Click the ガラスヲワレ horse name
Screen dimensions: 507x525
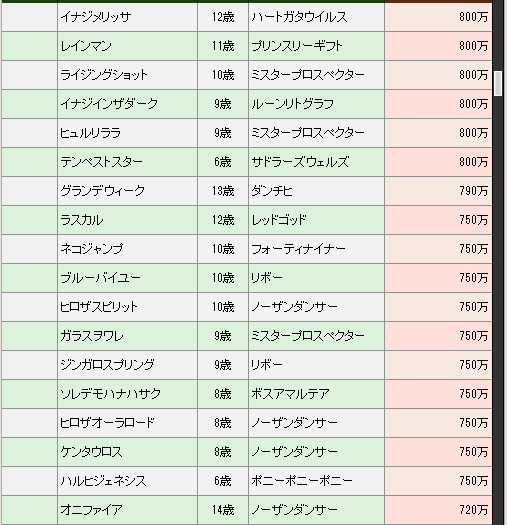92,336
